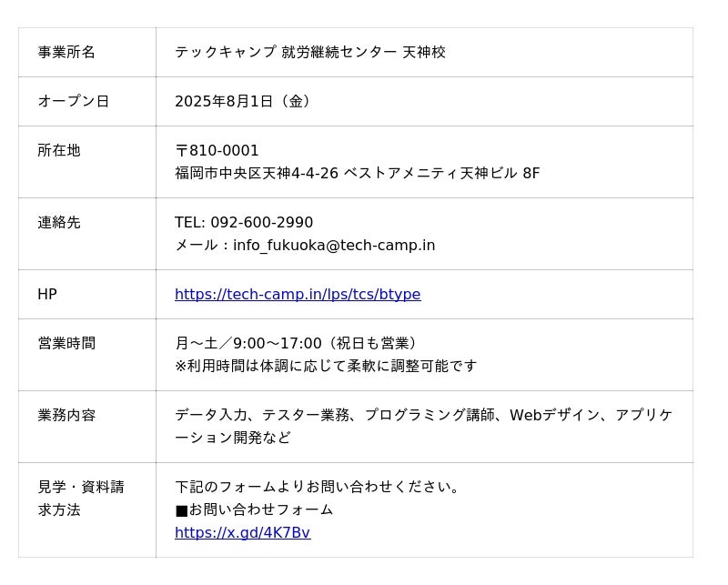Click the address line 福岡市中央区天神4-4-26
The height and width of the screenshot is (585, 728).
(x=257, y=173)
